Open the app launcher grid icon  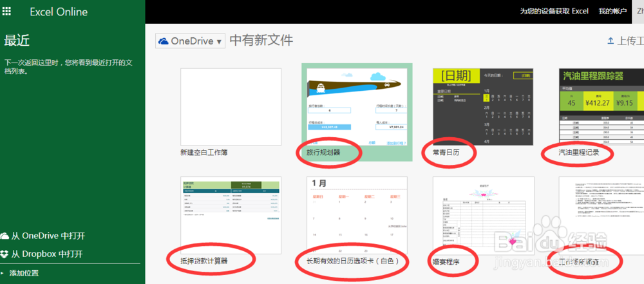click(6, 11)
